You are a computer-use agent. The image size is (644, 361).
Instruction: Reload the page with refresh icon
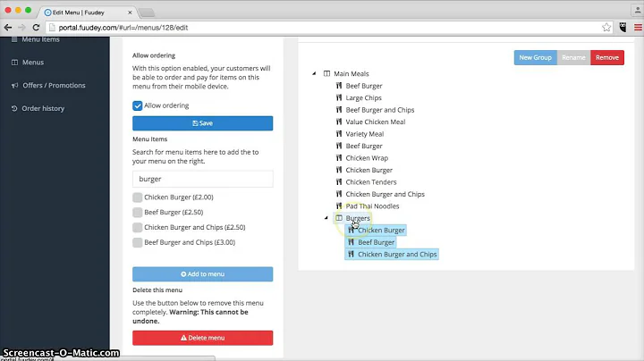coord(36,28)
